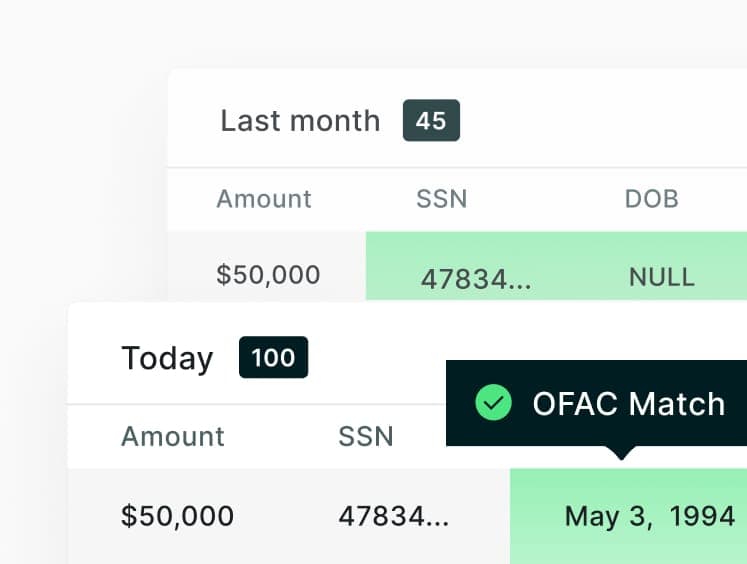Screen dimensions: 747x564
Task: Click the NULL DOB cell
Action: pyautogui.click(x=662, y=278)
